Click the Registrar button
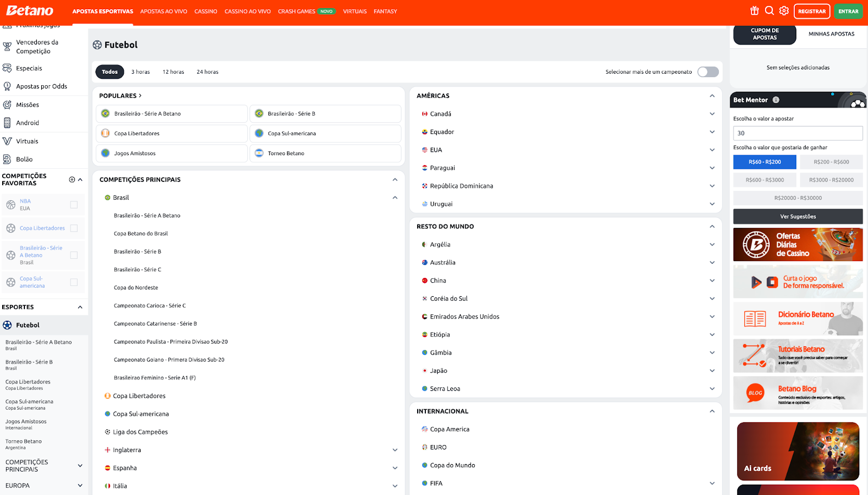The width and height of the screenshot is (868, 495). (812, 11)
